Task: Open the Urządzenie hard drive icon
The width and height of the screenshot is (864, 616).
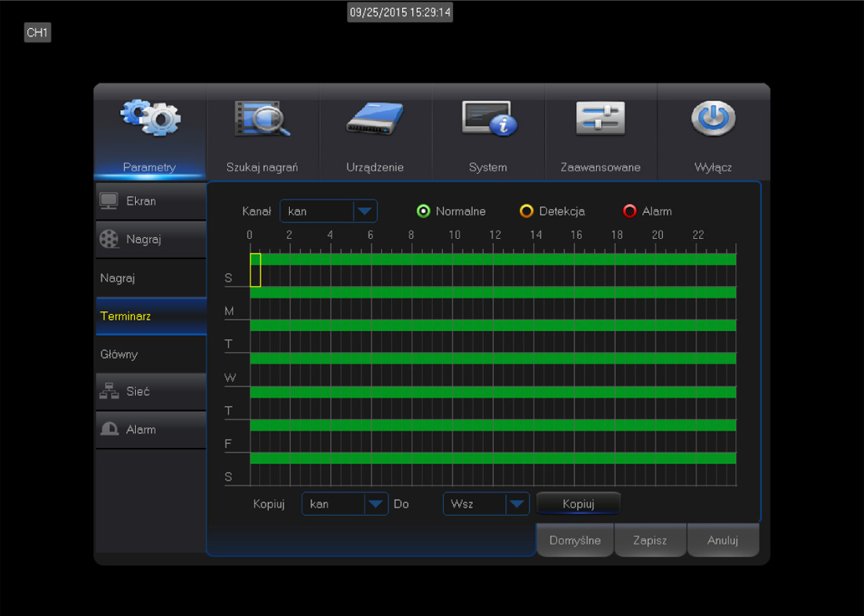Action: pos(375,119)
